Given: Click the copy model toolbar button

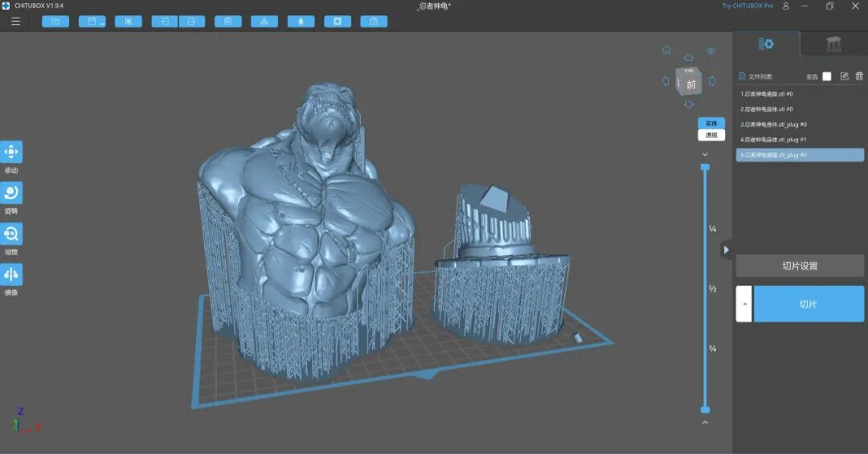Looking at the screenshot, I should click(228, 22).
